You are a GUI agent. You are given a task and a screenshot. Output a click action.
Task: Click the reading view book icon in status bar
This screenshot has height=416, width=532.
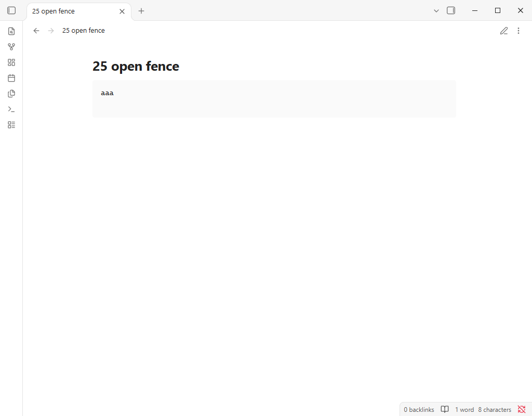coord(445,409)
